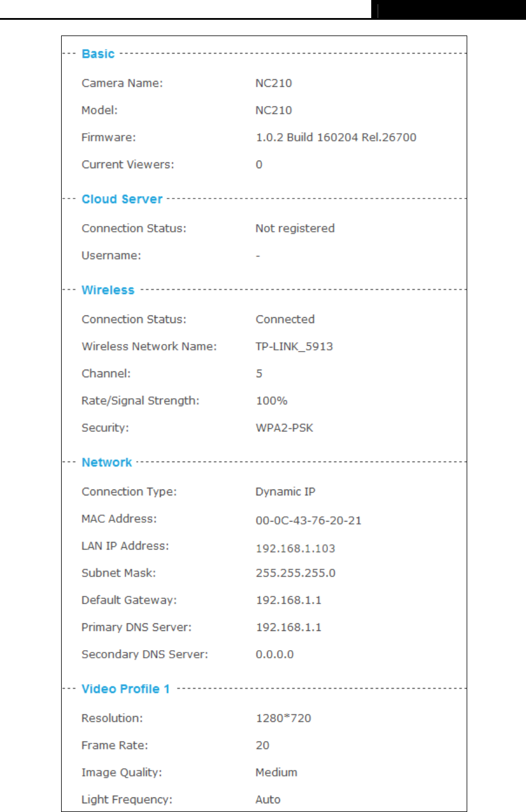Click the Basic section heading

click(98, 54)
